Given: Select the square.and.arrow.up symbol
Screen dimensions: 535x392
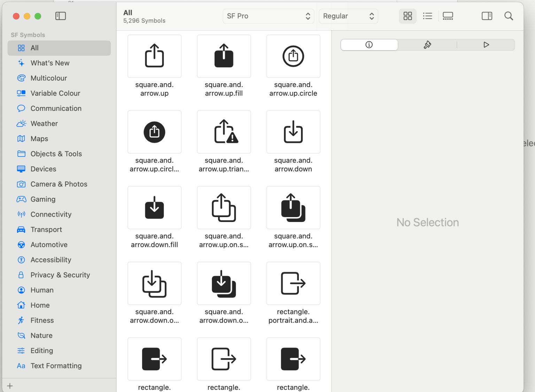Looking at the screenshot, I should (x=154, y=56).
